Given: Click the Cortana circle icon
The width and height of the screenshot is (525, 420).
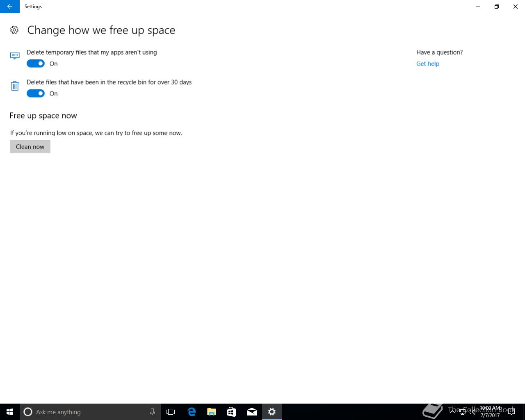Looking at the screenshot, I should click(28, 412).
